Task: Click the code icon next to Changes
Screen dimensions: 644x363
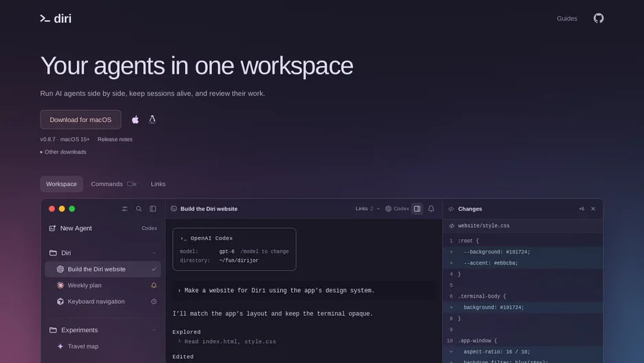Action: coord(451,209)
